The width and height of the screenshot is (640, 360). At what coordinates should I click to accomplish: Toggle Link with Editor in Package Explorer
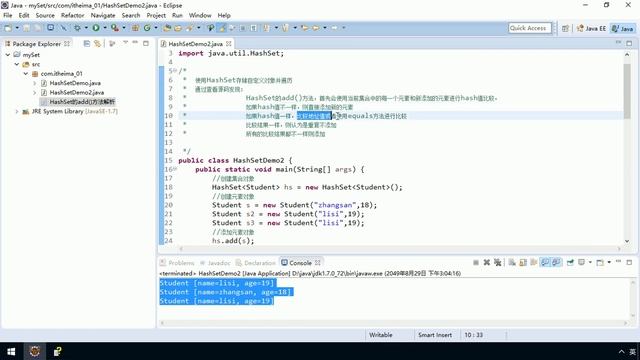(x=97, y=43)
